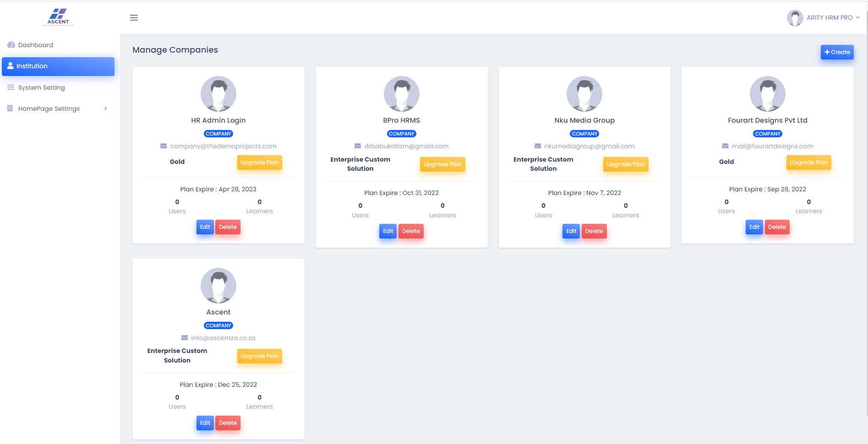This screenshot has width=868, height=444.
Task: Click the HR Admin Login avatar image
Action: tap(218, 94)
